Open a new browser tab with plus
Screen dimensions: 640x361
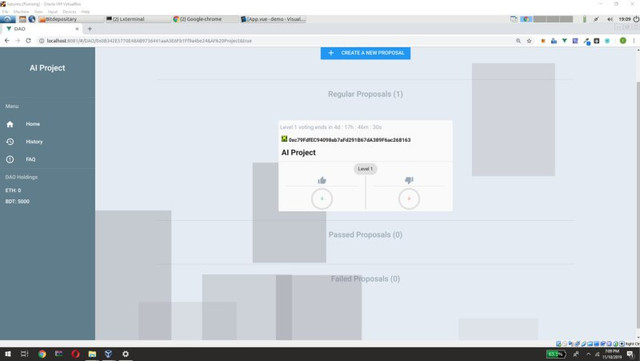click(90, 29)
